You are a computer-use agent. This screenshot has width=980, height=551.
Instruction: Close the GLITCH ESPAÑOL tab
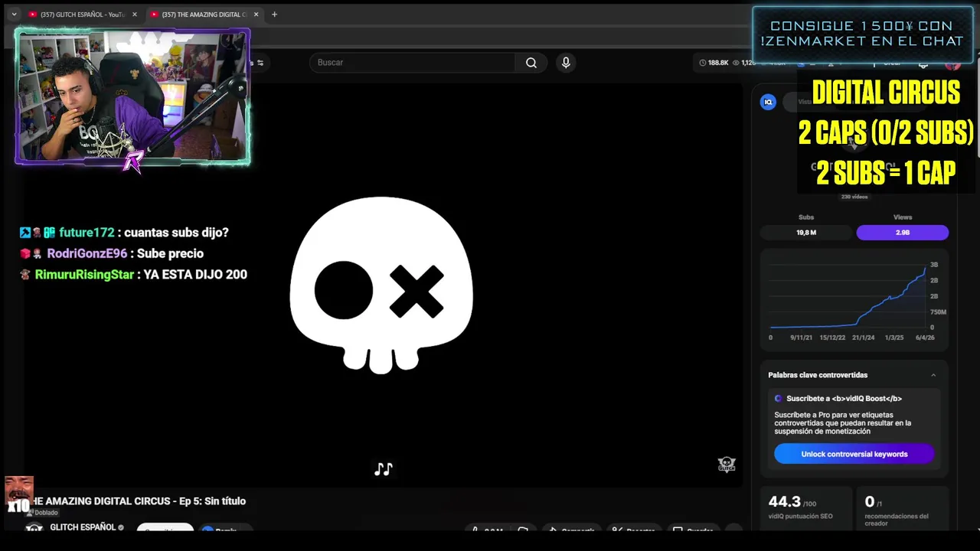tap(134, 14)
